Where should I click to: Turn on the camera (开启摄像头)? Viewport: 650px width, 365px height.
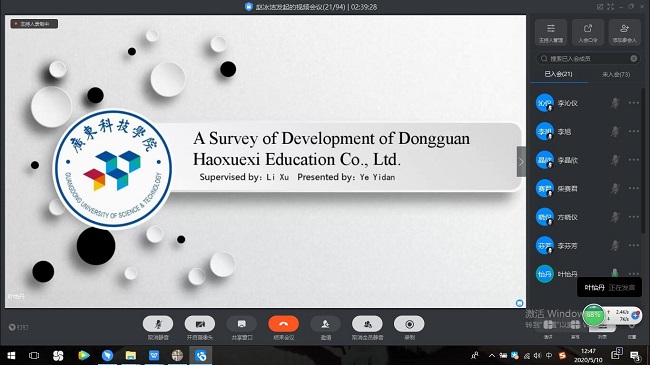coord(200,324)
